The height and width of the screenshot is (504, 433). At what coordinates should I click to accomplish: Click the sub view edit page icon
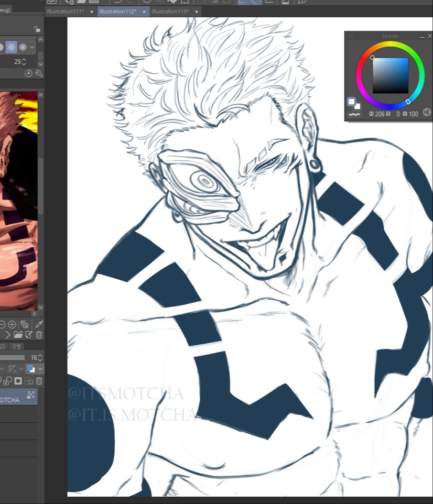click(29, 335)
